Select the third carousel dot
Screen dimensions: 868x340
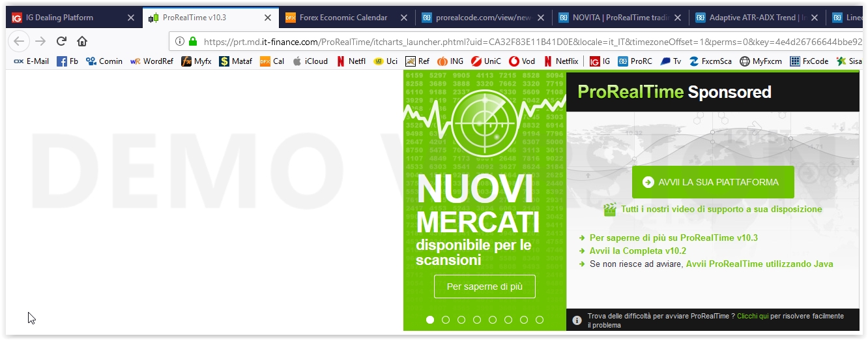click(x=461, y=320)
